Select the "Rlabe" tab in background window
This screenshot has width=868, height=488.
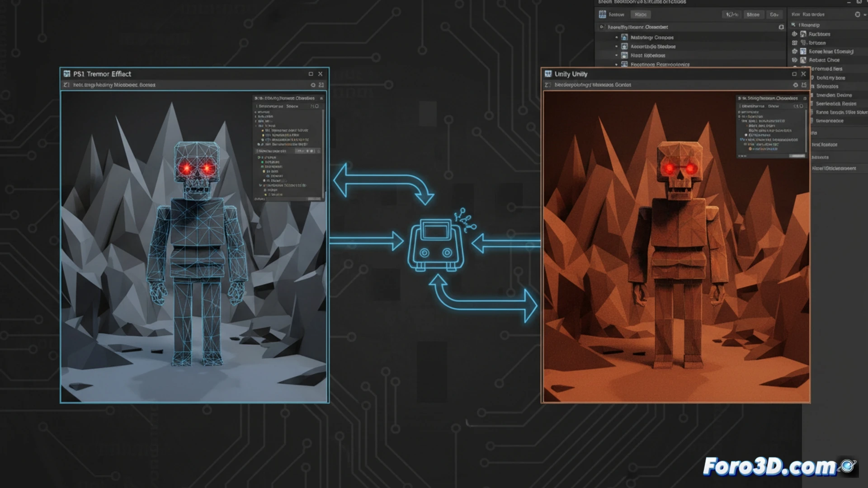[x=641, y=14]
